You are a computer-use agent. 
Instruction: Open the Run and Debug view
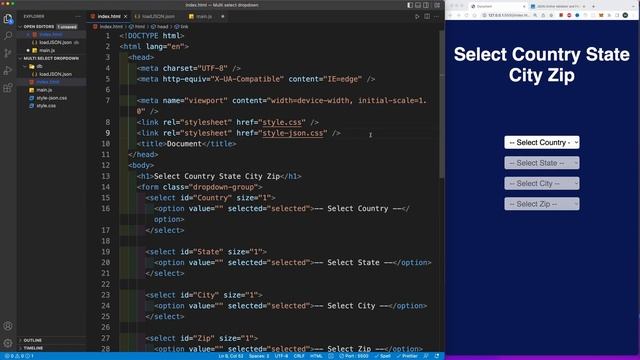[x=8, y=70]
